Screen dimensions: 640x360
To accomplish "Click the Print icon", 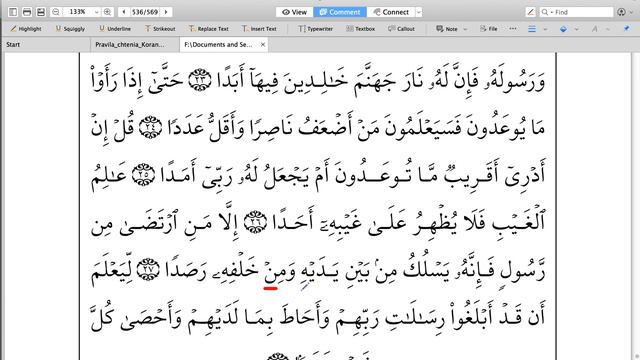I will 27,12.
